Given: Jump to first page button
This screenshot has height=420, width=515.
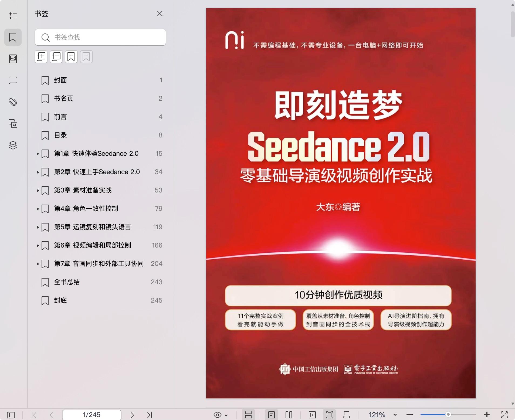Looking at the screenshot, I should pyautogui.click(x=34, y=415).
